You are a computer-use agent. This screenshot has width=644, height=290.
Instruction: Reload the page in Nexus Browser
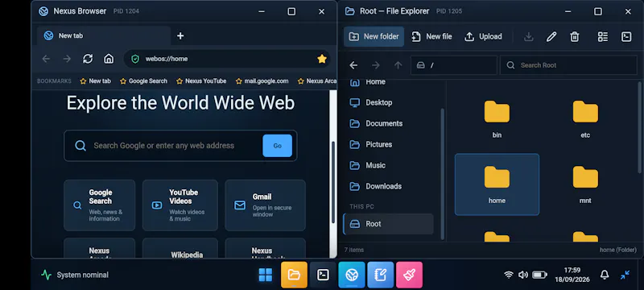click(88, 59)
